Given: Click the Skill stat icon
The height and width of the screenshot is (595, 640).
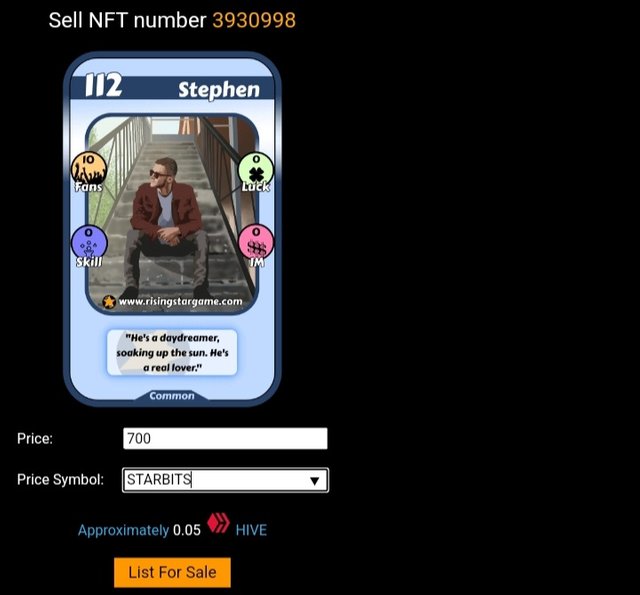Looking at the screenshot, I should pyautogui.click(x=89, y=246).
